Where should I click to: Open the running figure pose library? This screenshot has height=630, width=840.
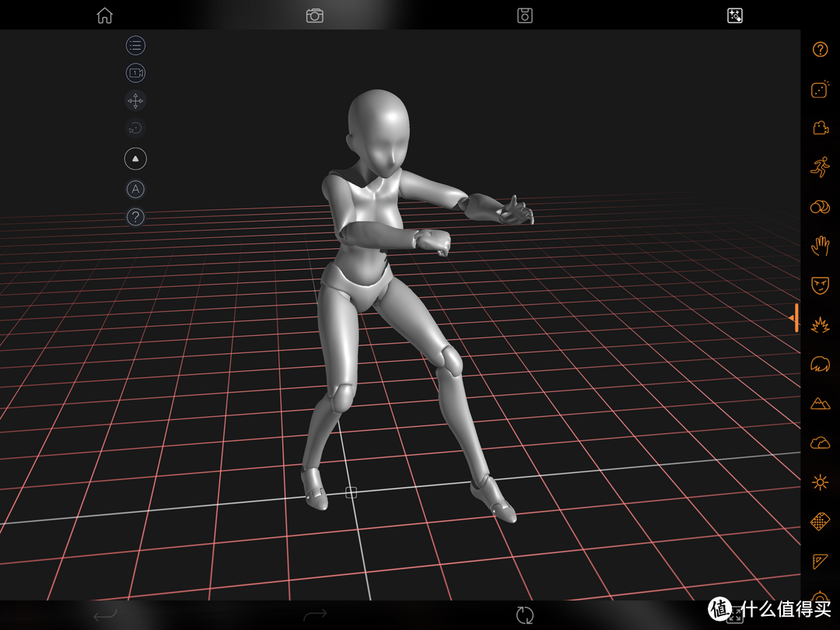tap(821, 167)
